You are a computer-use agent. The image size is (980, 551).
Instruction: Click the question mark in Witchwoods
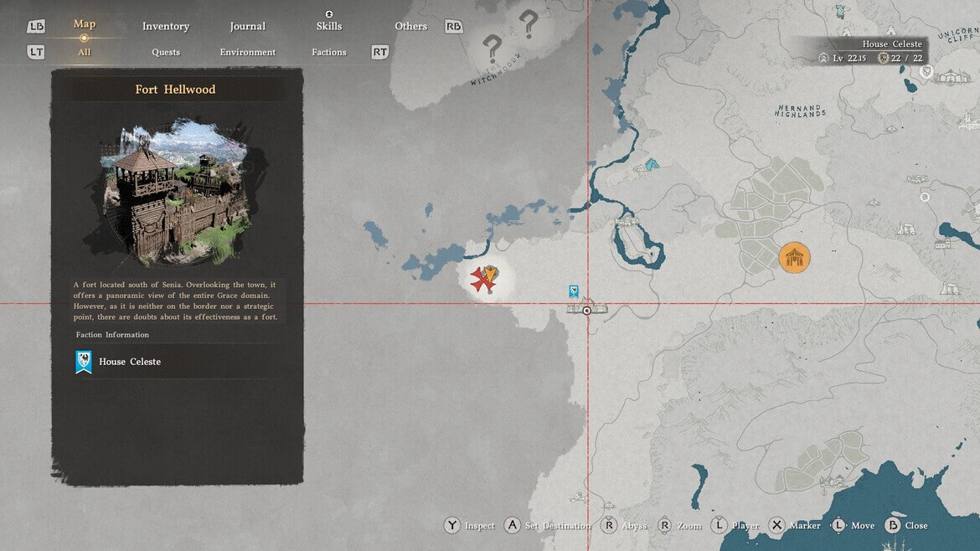pos(492,49)
